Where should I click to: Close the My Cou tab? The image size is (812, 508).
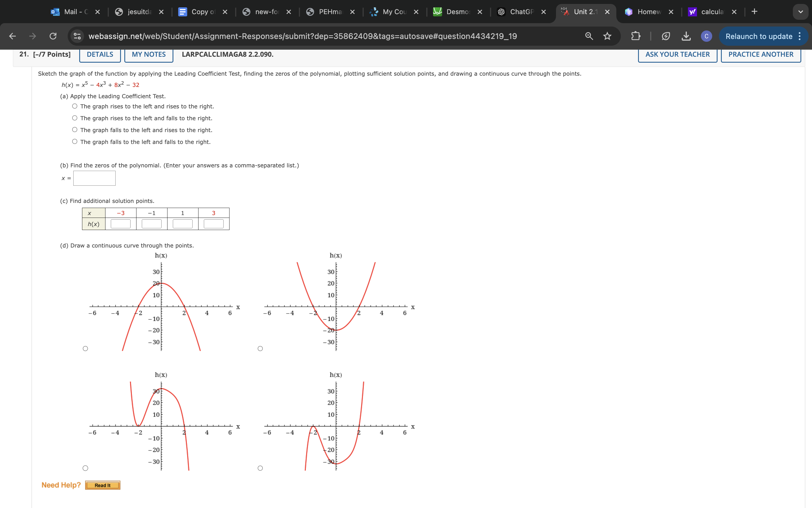(x=416, y=12)
